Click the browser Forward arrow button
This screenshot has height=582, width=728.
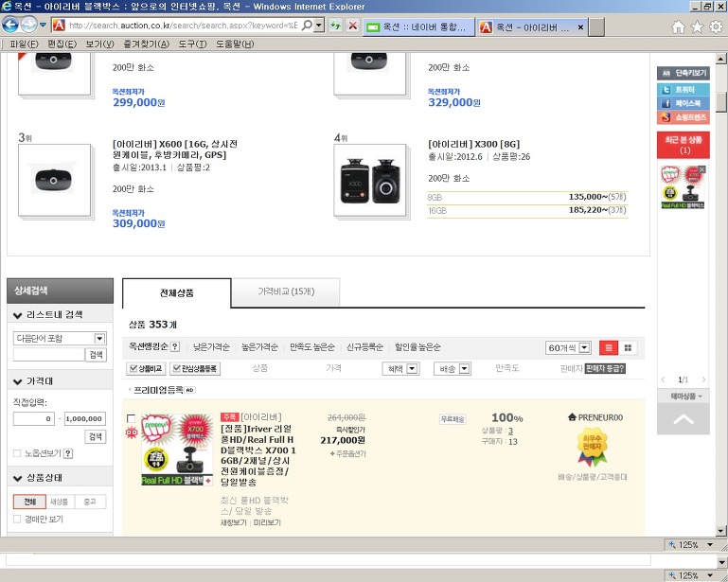click(x=28, y=25)
